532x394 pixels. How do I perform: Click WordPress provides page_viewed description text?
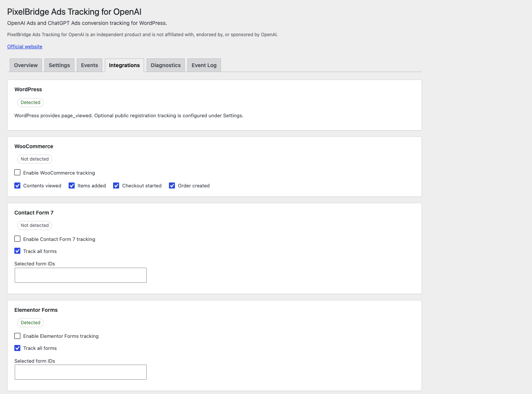pos(129,116)
